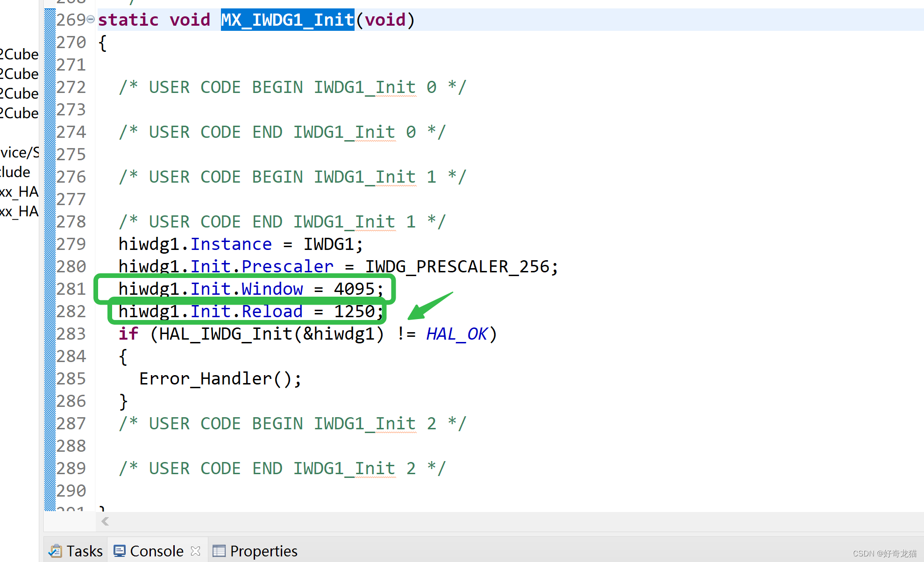924x562 pixels.
Task: Click the IWDG1 instance identifier
Action: tap(328, 244)
